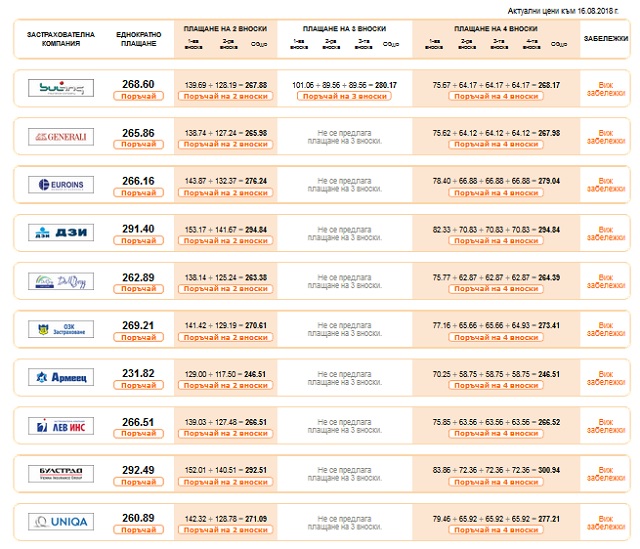This screenshot has height=549, width=640.
Task: Order Bul Ins payment in 3 installments
Action: pyautogui.click(x=343, y=97)
